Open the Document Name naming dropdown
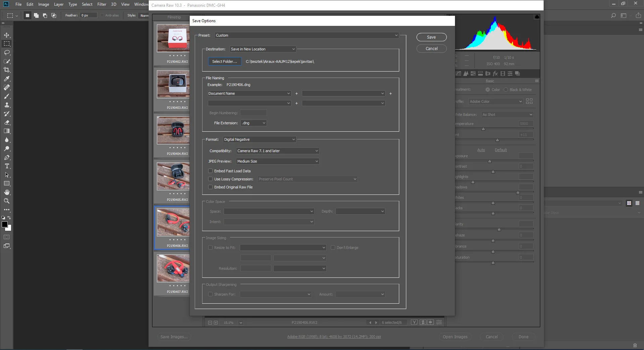644x350 pixels. click(249, 93)
